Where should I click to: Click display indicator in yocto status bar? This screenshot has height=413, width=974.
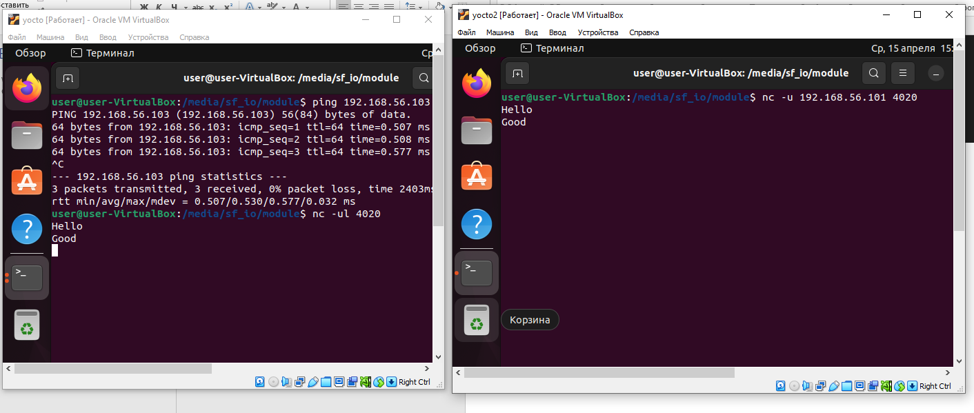(x=339, y=381)
